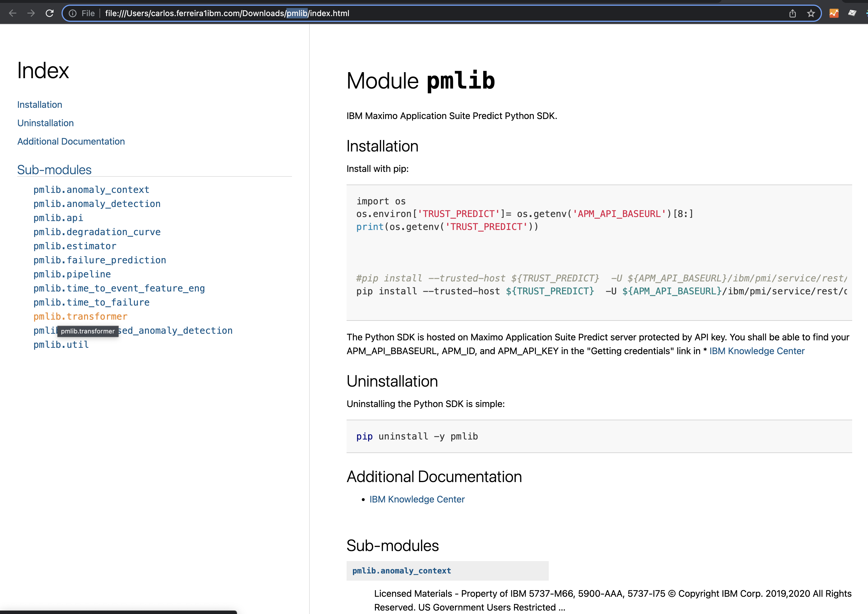Open pmlib.estimator sub-module

[75, 246]
